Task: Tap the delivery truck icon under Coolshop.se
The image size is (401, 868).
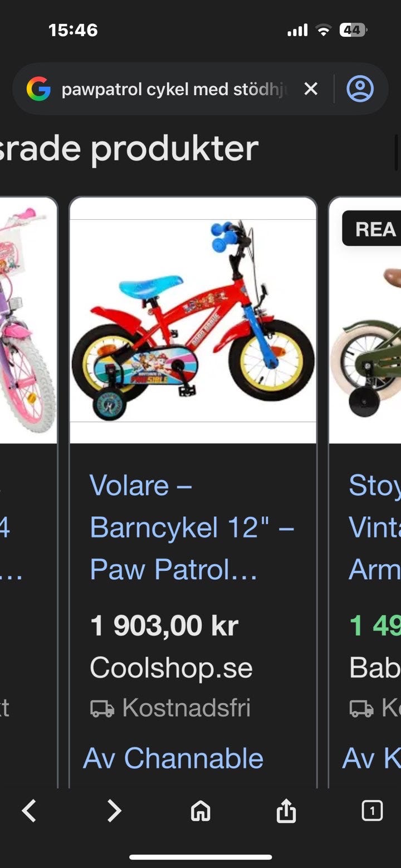Action: click(102, 709)
